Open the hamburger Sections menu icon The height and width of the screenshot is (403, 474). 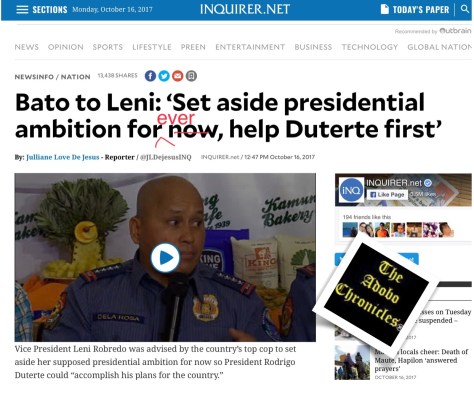[22, 9]
